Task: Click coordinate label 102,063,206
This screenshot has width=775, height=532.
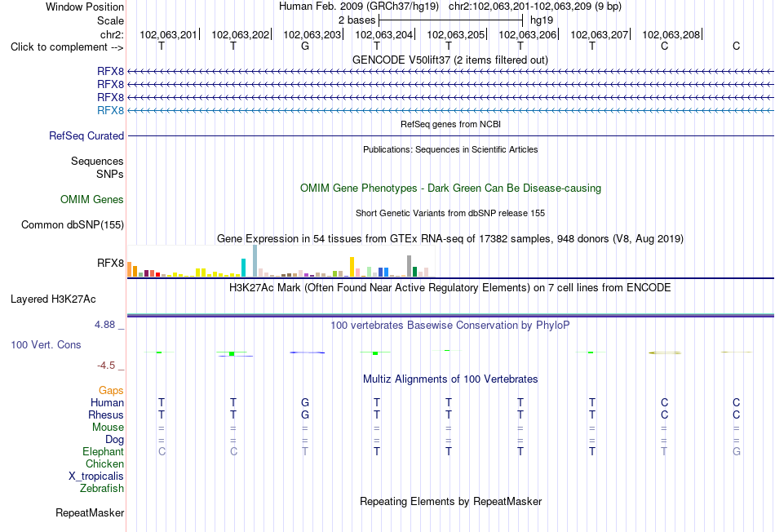Action: (527, 34)
